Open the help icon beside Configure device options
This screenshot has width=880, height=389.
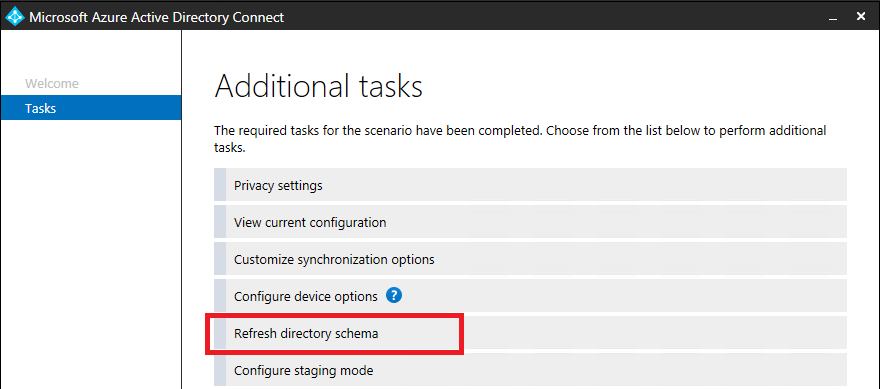pyautogui.click(x=395, y=295)
